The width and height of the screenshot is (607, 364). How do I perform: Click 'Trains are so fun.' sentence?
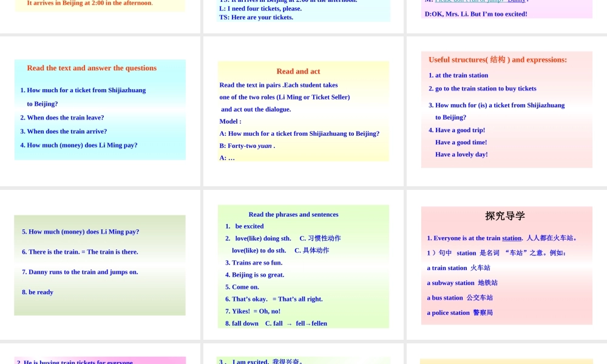pyautogui.click(x=254, y=263)
